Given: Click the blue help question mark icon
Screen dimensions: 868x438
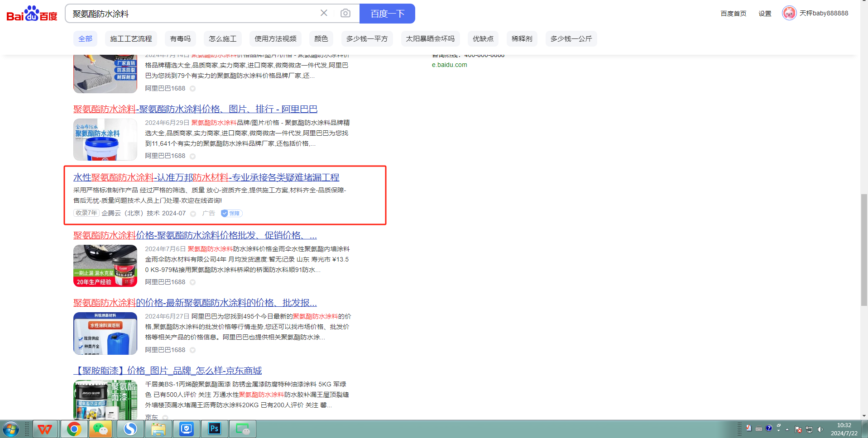Looking at the screenshot, I should coord(769,428).
